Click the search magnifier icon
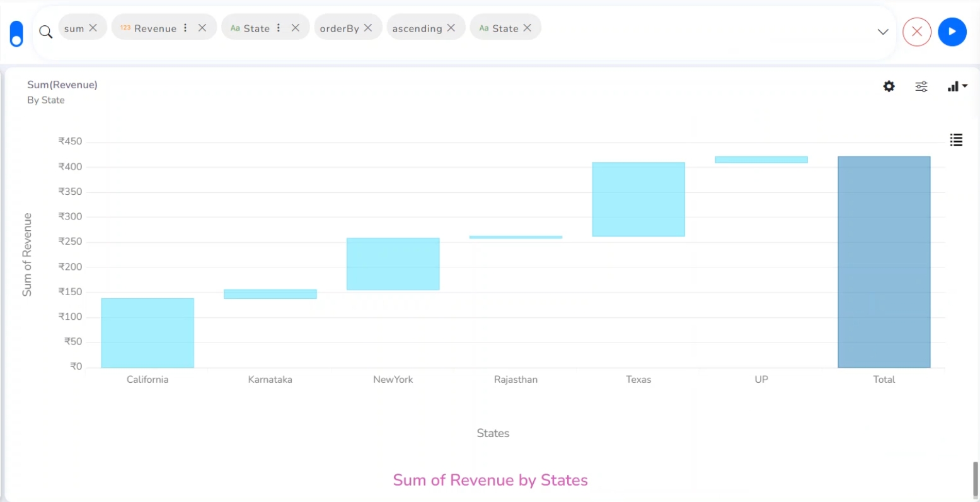The width and height of the screenshot is (980, 502). 45,32
